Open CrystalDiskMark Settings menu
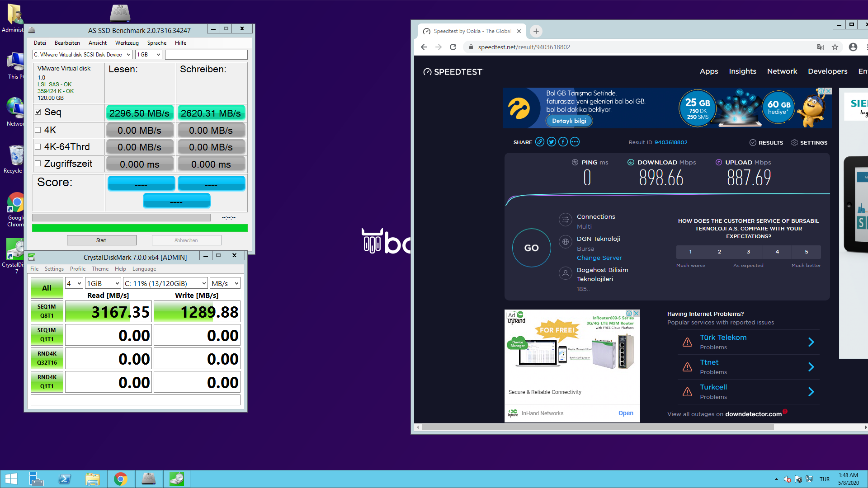868x488 pixels. click(x=54, y=269)
